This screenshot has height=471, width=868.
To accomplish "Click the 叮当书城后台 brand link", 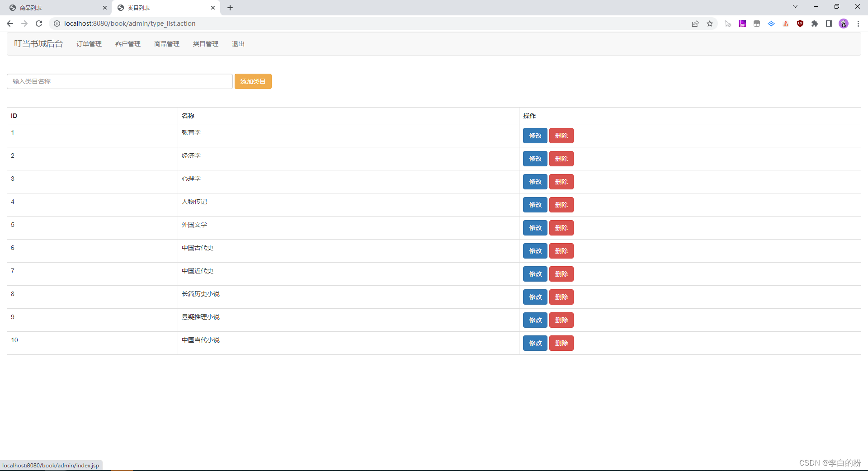I will (x=38, y=44).
